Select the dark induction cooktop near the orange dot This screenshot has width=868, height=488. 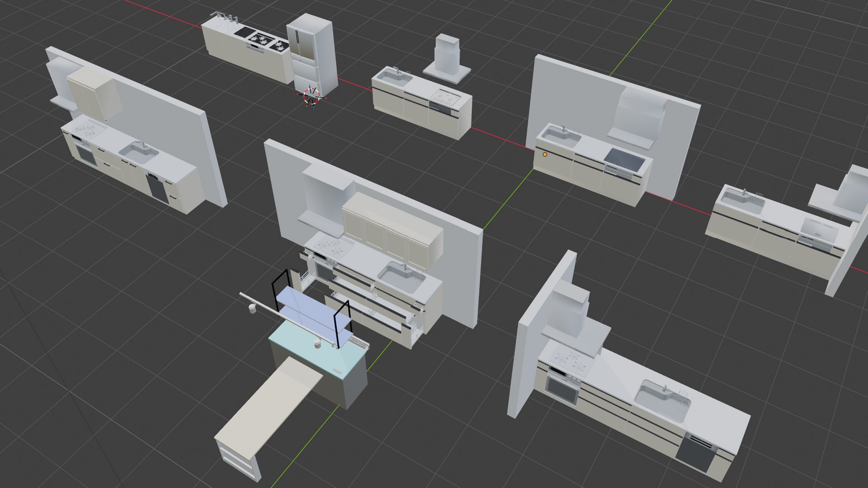point(624,160)
